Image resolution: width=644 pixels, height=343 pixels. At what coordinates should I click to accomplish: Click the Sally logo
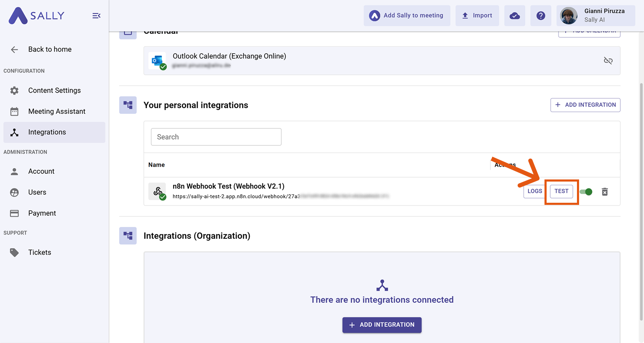click(37, 16)
